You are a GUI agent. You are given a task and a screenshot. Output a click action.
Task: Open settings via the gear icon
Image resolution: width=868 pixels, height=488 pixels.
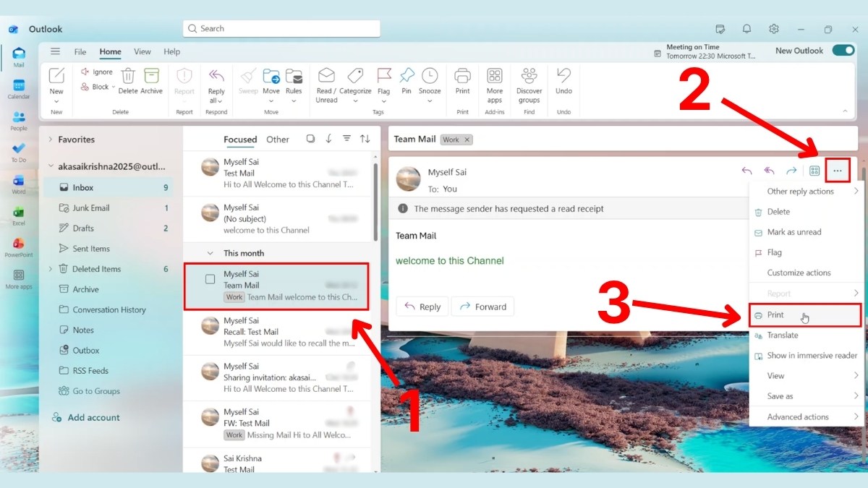(x=774, y=29)
